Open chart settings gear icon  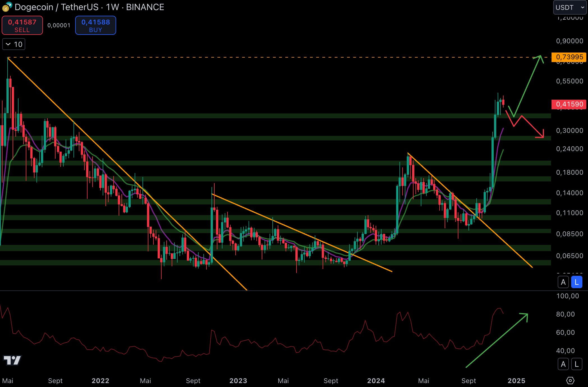(x=570, y=381)
